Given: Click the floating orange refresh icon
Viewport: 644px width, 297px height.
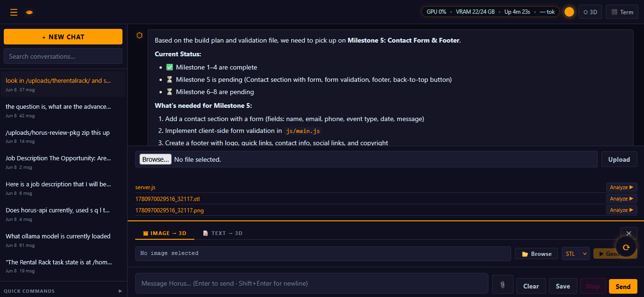Looking at the screenshot, I should (626, 247).
